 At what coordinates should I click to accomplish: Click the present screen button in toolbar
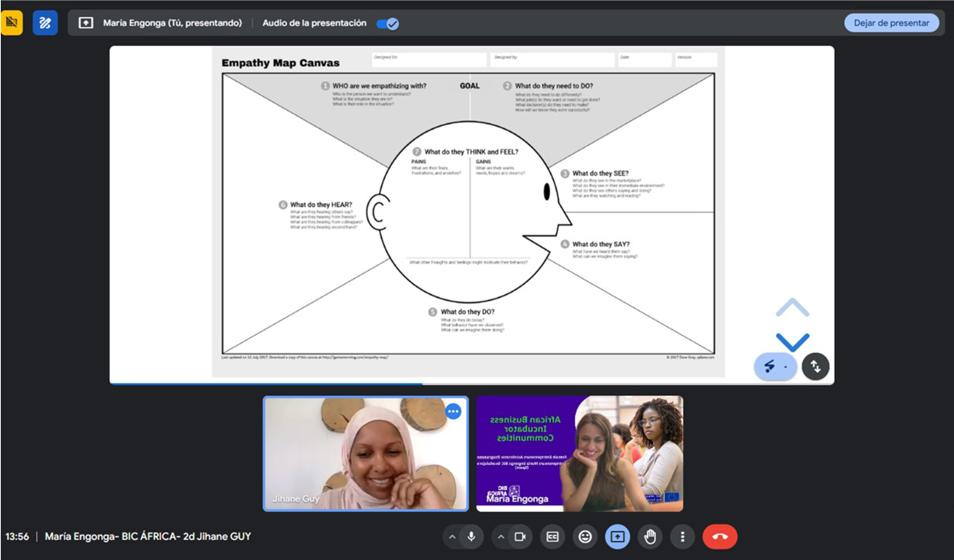618,537
